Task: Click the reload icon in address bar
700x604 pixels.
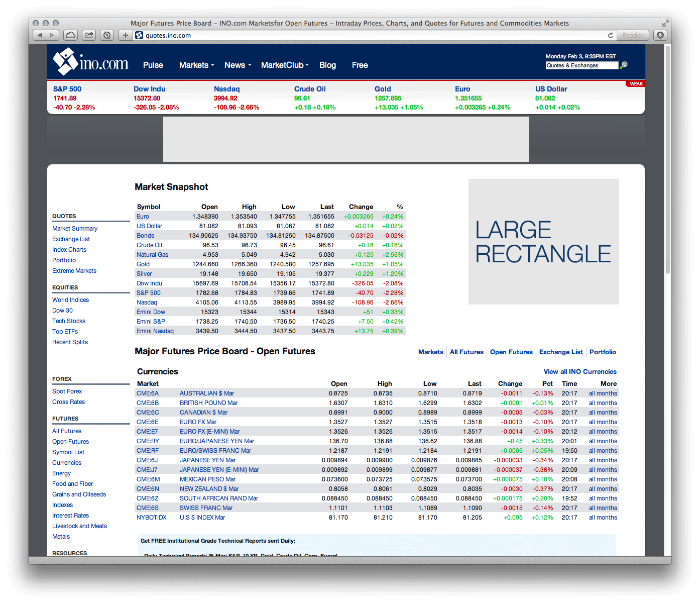Action: [x=610, y=35]
